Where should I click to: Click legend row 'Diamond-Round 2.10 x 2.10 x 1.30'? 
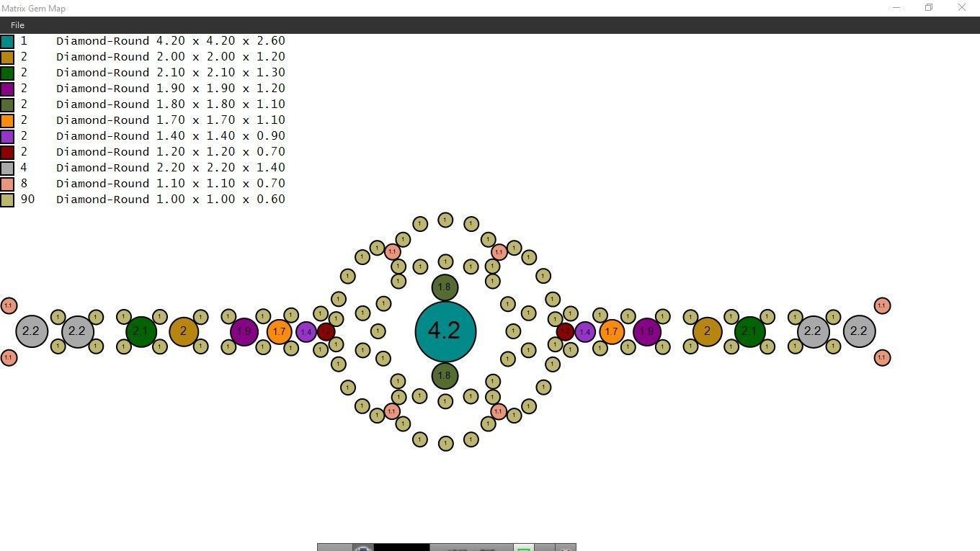coord(171,73)
